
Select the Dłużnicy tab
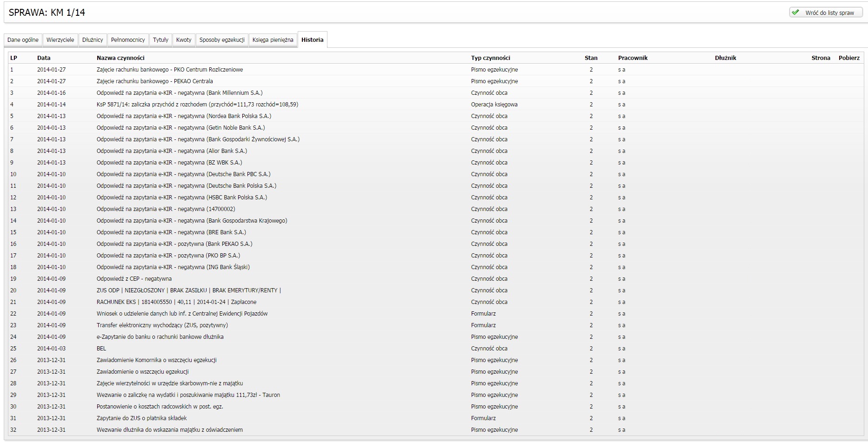(93, 40)
